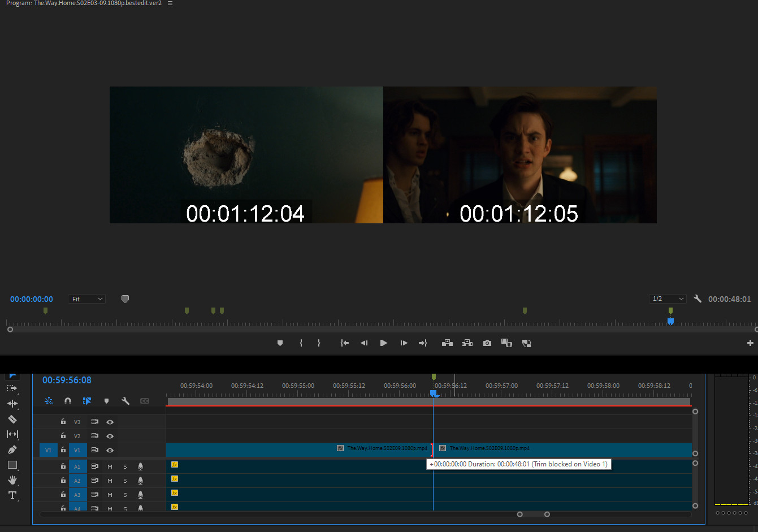Mute audio track A1

(x=110, y=467)
